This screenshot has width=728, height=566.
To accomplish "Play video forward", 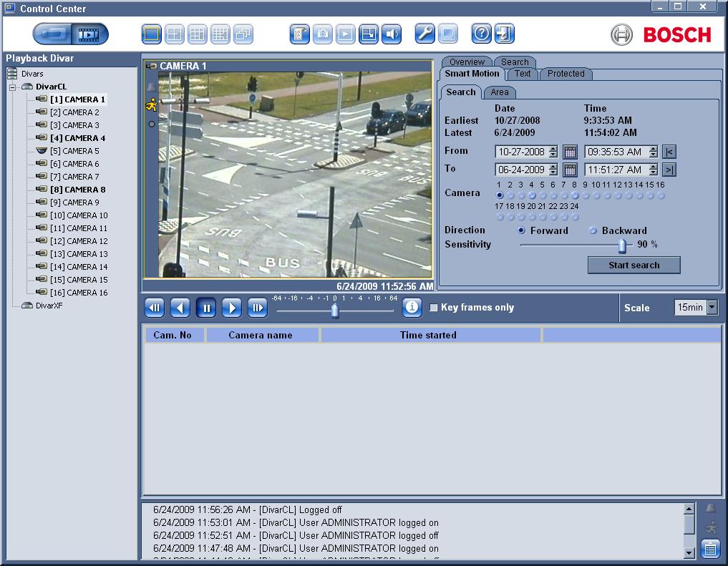I will pos(232,308).
